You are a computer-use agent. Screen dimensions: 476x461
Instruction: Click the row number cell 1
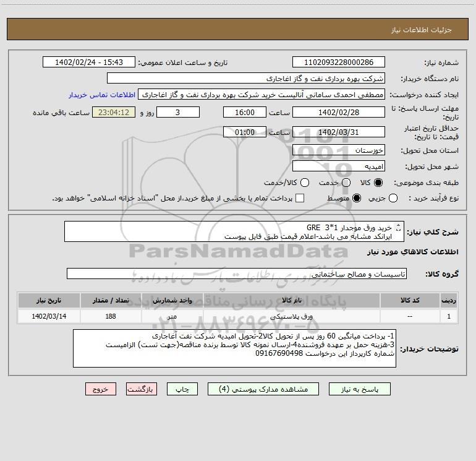449,316
